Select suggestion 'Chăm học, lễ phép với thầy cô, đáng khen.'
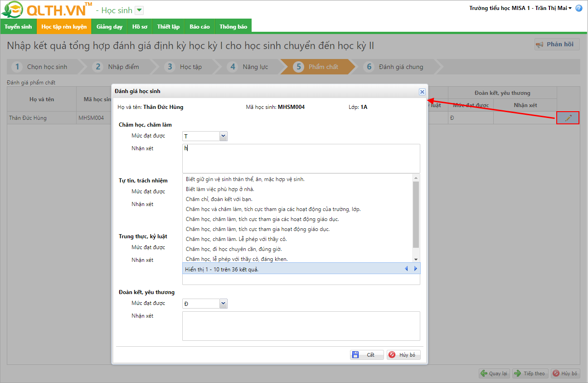The height and width of the screenshot is (383, 588). [x=297, y=259]
